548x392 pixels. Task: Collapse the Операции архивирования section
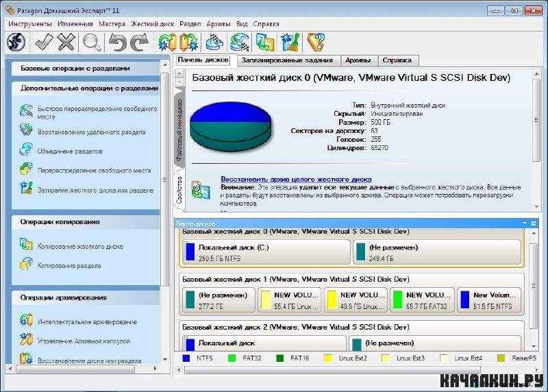tap(86, 297)
